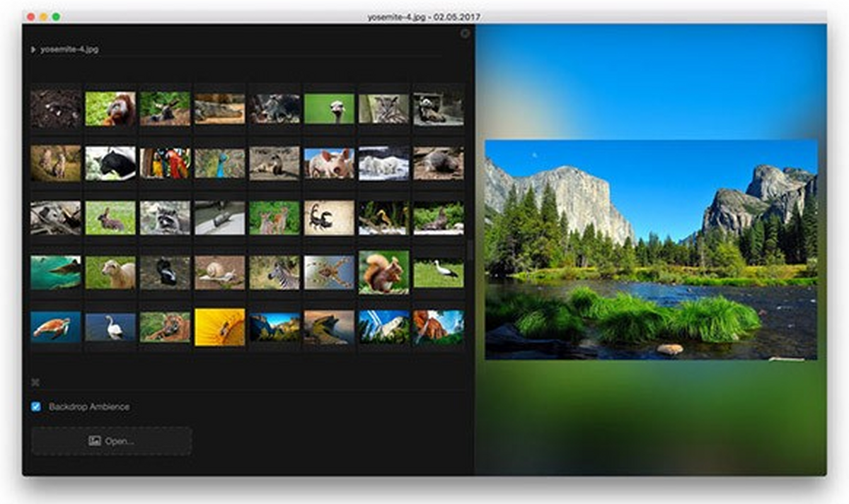
Task: Select the raccoon thumbnail
Action: [x=165, y=218]
